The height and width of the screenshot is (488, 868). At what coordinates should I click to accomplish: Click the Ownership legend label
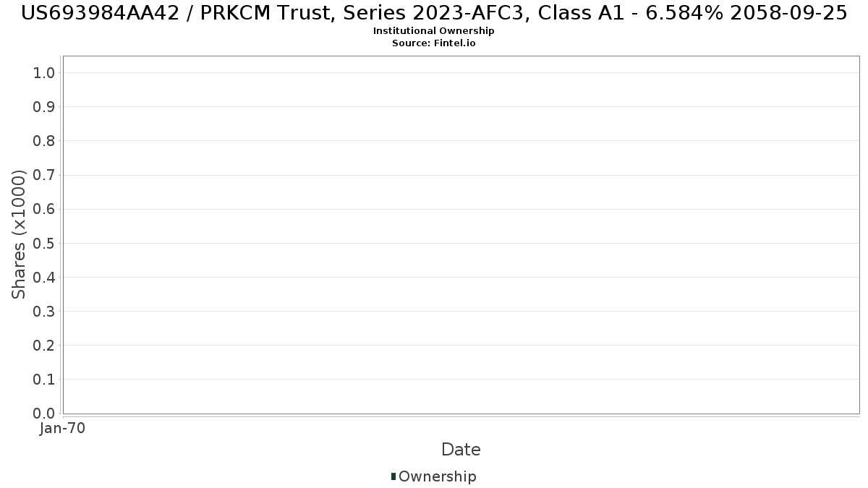pos(438,476)
